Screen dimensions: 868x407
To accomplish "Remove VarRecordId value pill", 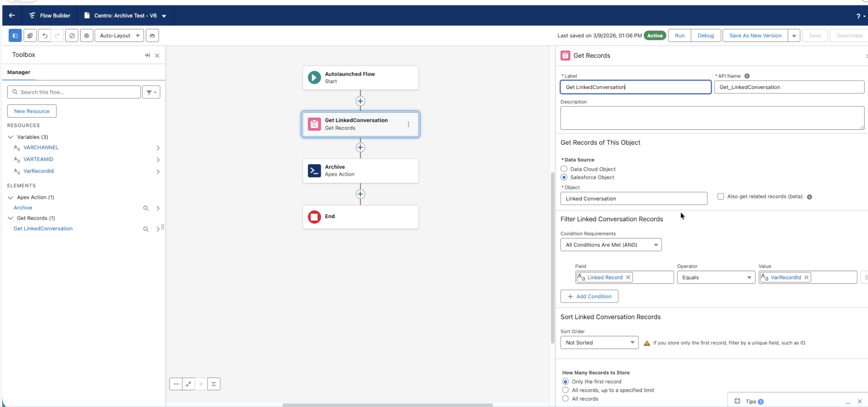I will (x=806, y=277).
